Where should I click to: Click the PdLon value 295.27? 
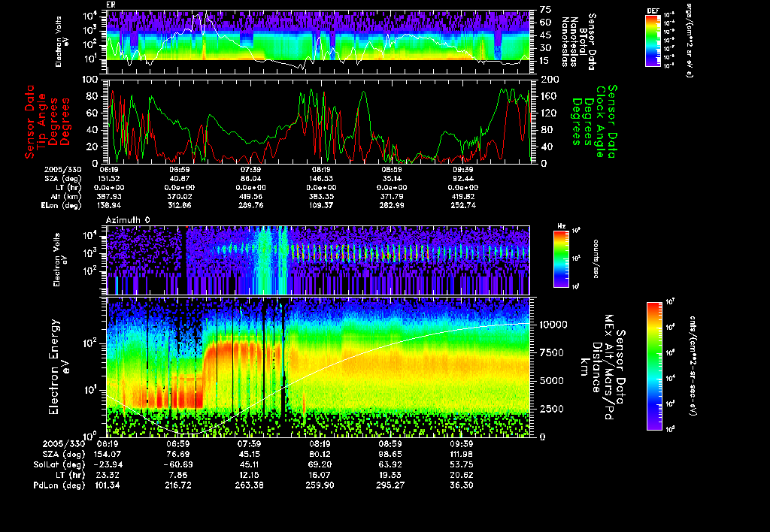point(390,485)
